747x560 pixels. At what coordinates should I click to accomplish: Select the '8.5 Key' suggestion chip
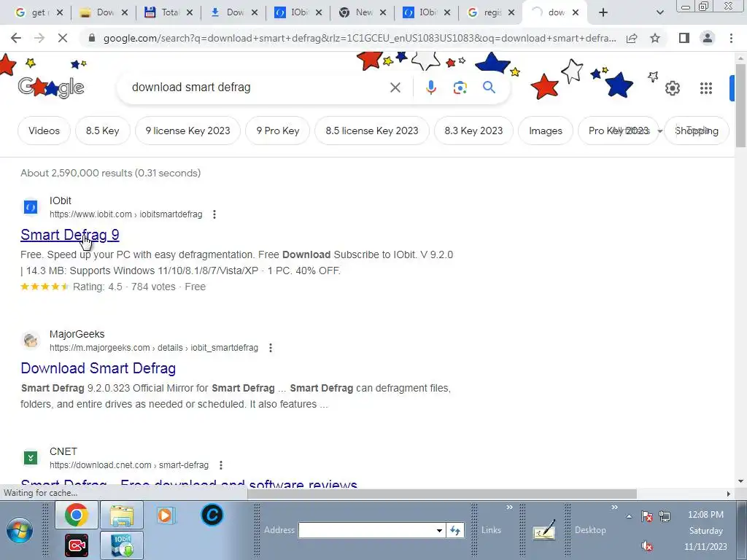(102, 131)
